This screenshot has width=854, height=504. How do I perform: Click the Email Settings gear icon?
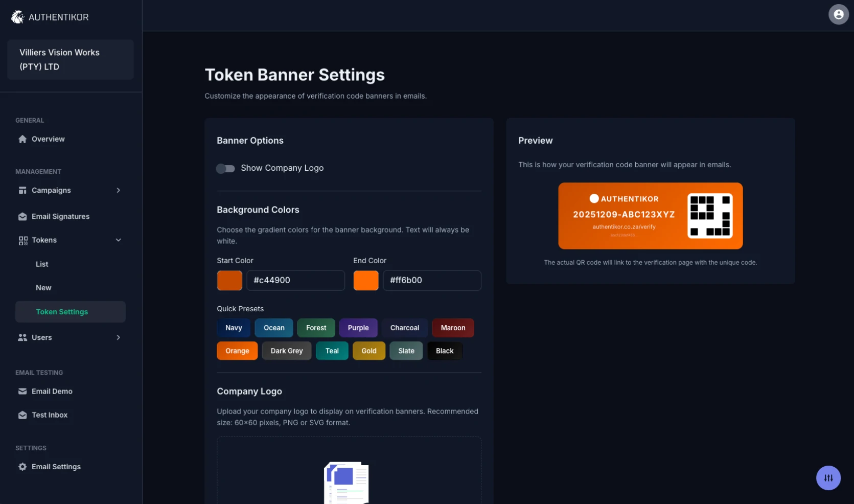point(22,467)
